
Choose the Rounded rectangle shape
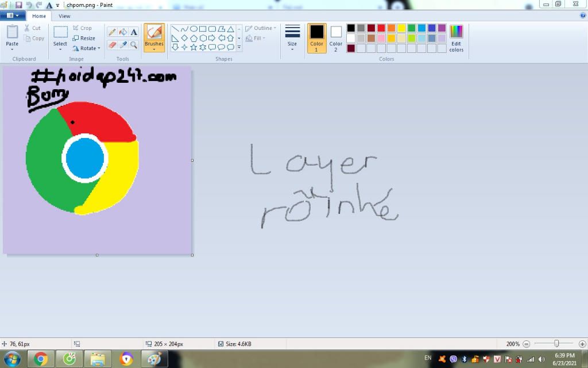pyautogui.click(x=212, y=29)
